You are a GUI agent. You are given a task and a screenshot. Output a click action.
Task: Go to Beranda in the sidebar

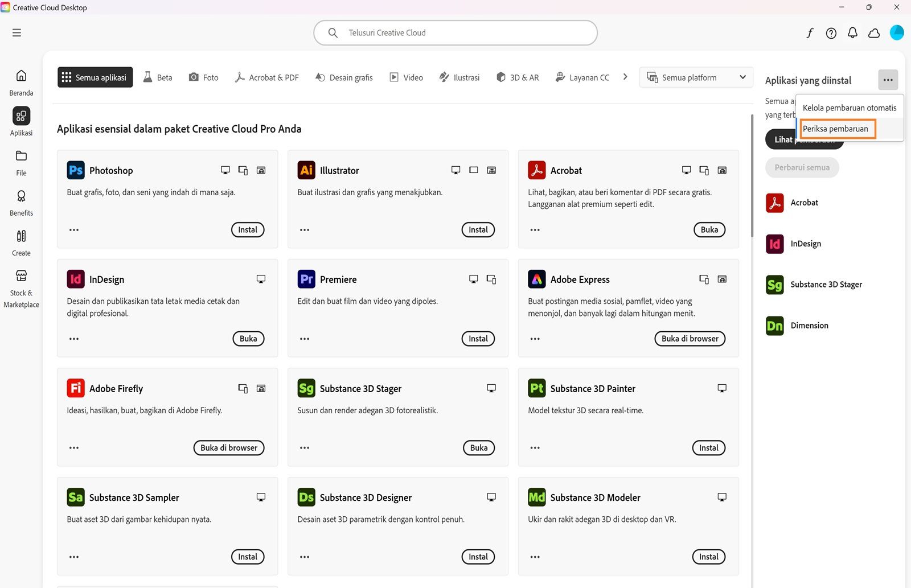21,82
